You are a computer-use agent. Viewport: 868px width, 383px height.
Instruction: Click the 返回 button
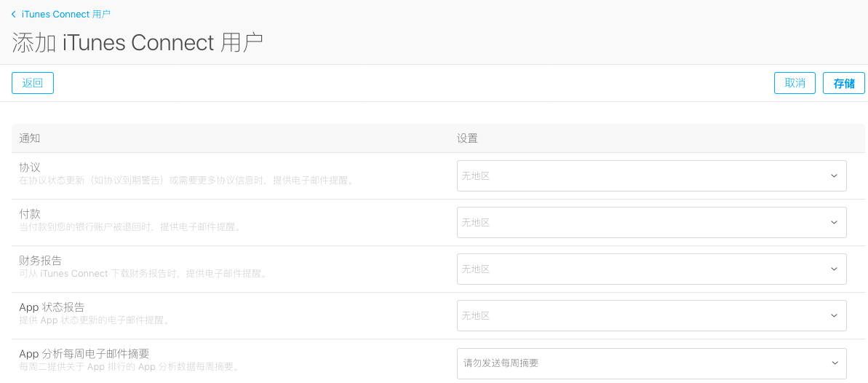pos(33,83)
